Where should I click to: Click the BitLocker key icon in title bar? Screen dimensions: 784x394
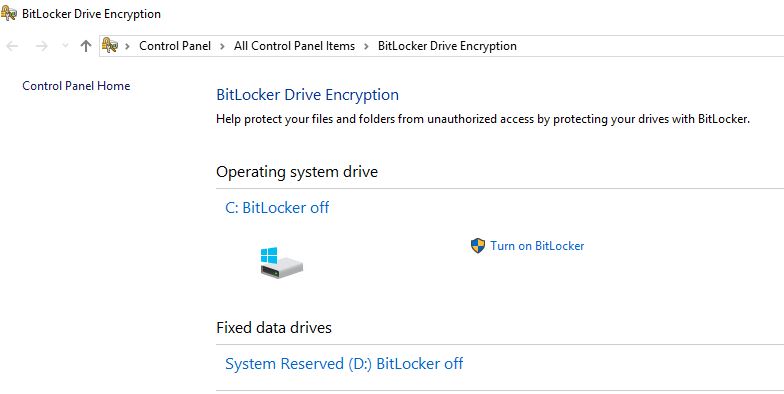click(x=9, y=14)
